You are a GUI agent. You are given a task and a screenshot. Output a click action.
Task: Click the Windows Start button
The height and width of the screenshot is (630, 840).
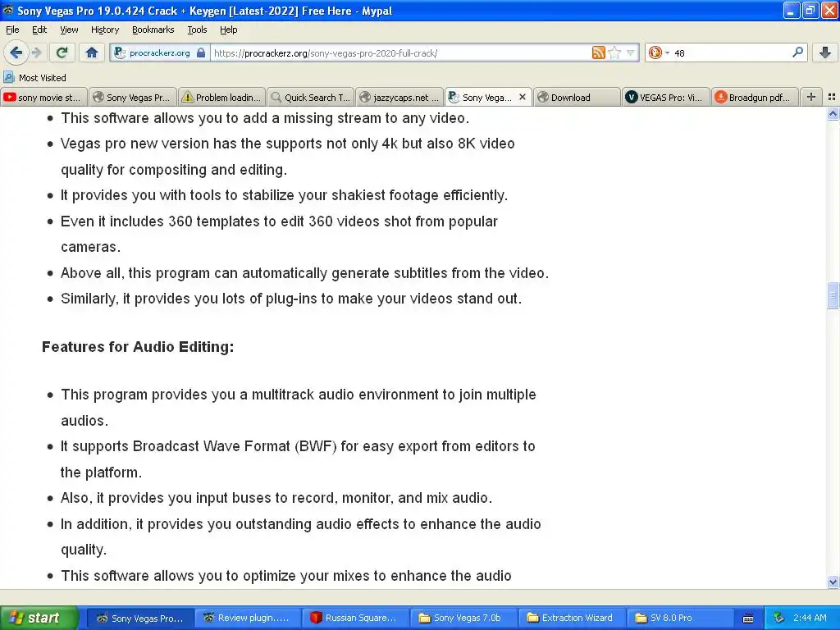pyautogui.click(x=39, y=618)
